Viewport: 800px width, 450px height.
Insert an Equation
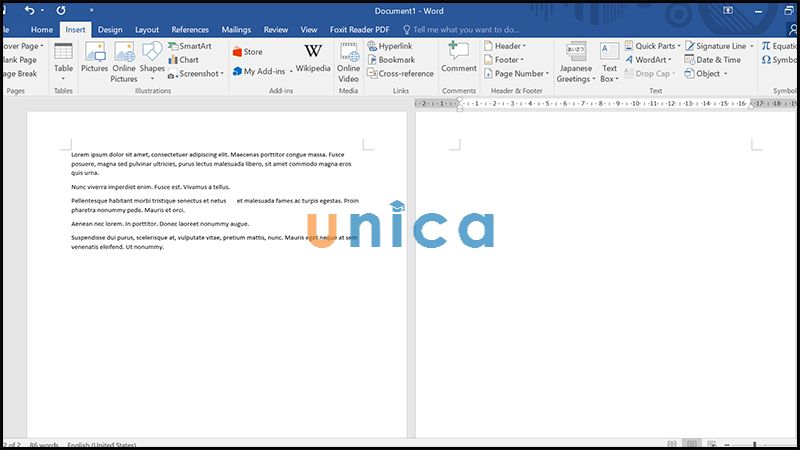779,46
